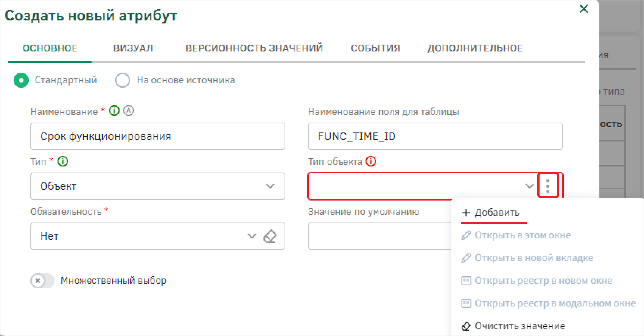
Task: Choose Открыть реестр в модальном окне
Action: (x=548, y=303)
